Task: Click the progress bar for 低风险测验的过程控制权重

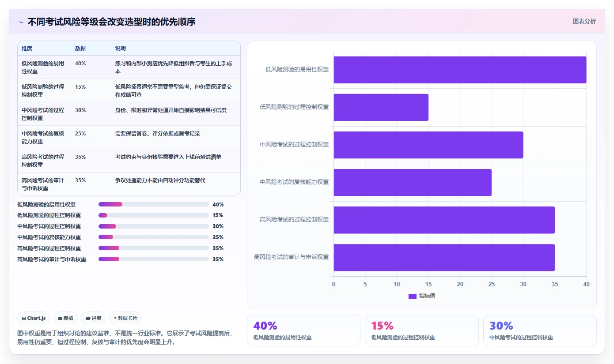Action: [x=153, y=215]
